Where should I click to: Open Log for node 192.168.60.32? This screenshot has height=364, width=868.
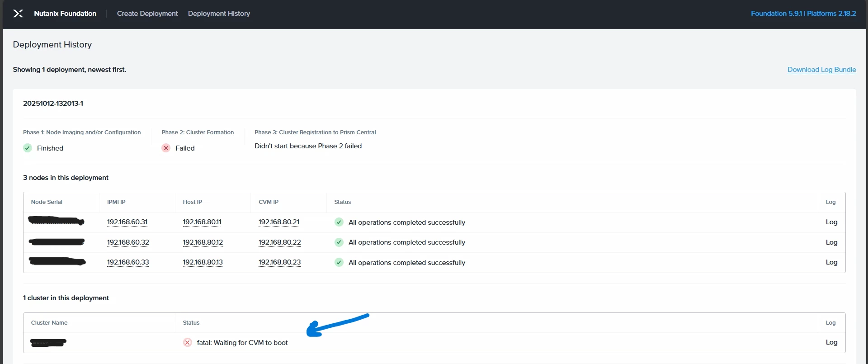(831, 242)
